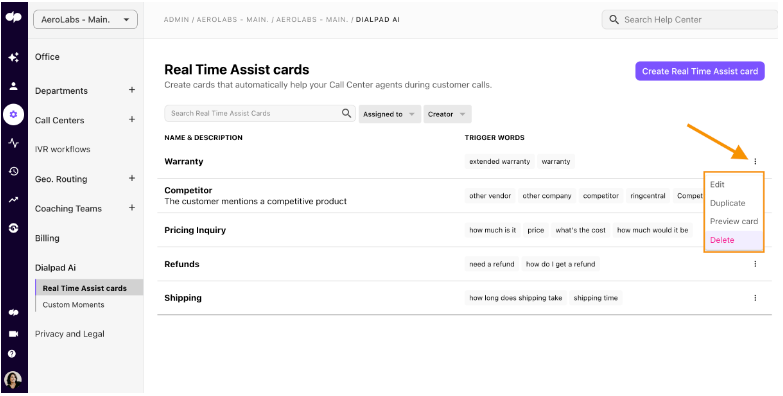
Task: Open Custom Moments in the sidebar
Action: [73, 305]
